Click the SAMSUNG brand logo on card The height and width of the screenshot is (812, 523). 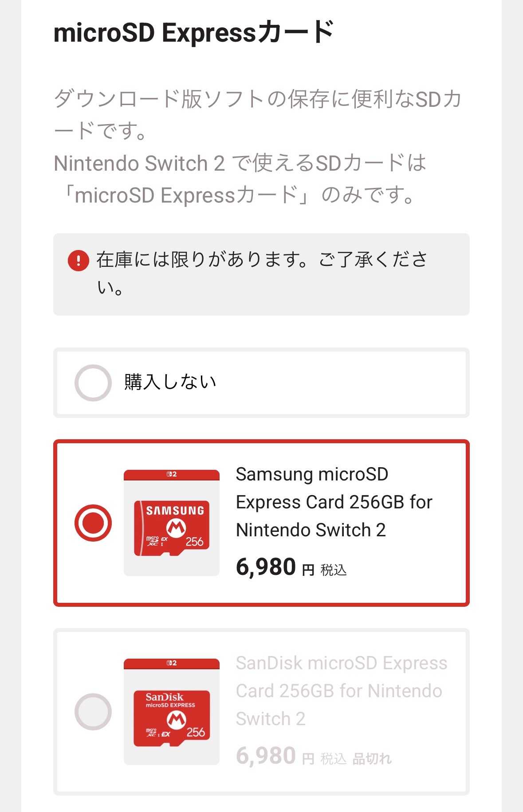[x=175, y=511]
